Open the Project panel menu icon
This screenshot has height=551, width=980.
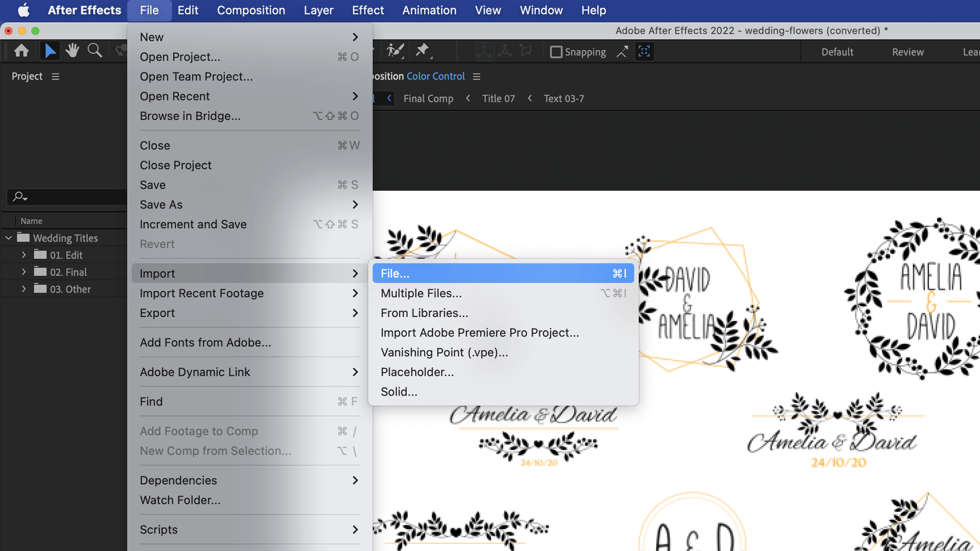click(56, 77)
